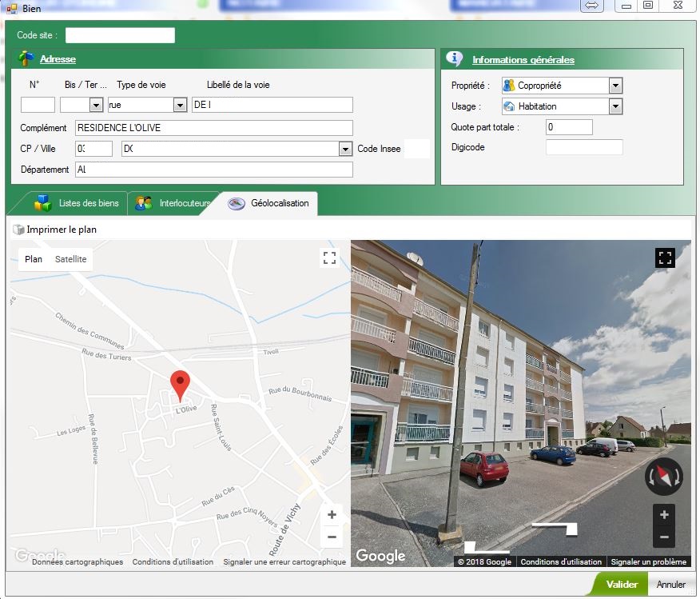Click the red location pin on map
700x599 pixels.
(x=181, y=385)
